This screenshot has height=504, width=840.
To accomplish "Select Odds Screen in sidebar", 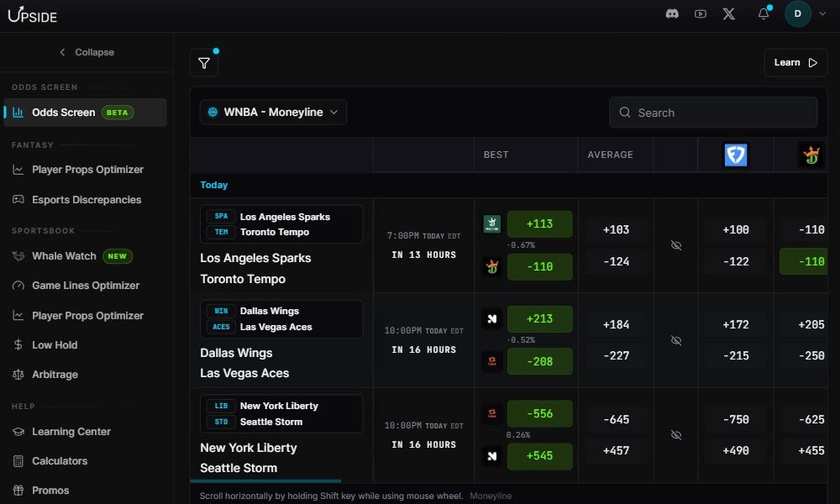I will click(x=85, y=113).
